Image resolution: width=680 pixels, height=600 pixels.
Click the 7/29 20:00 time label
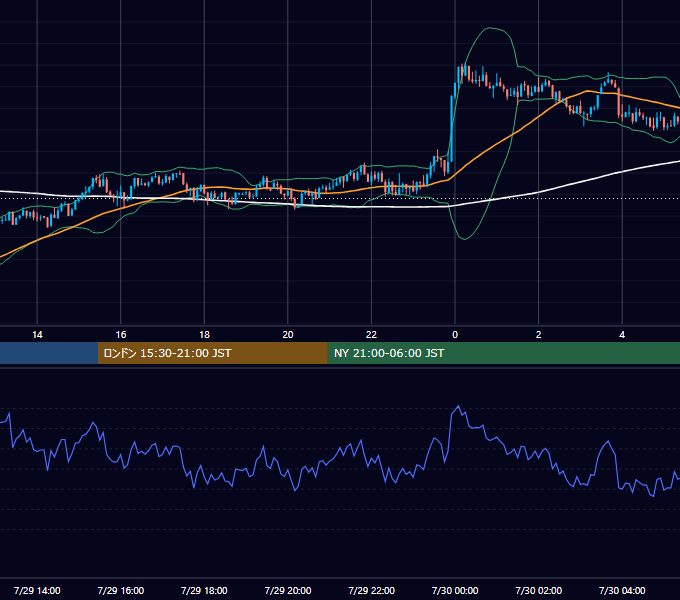click(288, 590)
